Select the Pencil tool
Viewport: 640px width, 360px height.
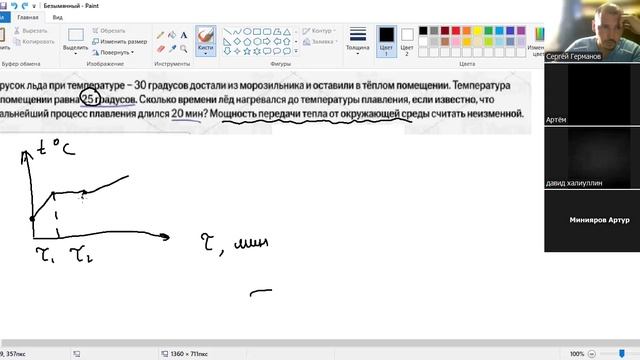(x=160, y=36)
